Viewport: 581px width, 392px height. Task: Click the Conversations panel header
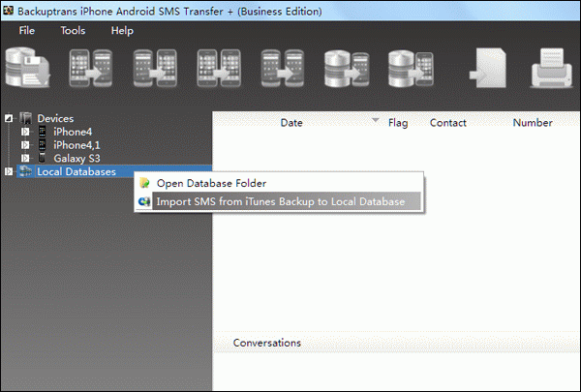(x=267, y=343)
